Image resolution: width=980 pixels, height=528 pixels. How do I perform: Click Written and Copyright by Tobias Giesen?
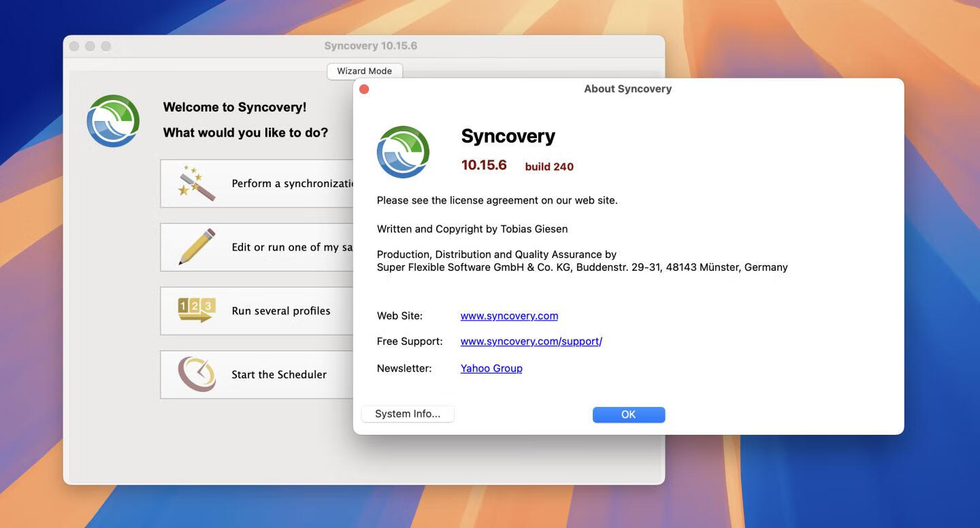click(472, 229)
